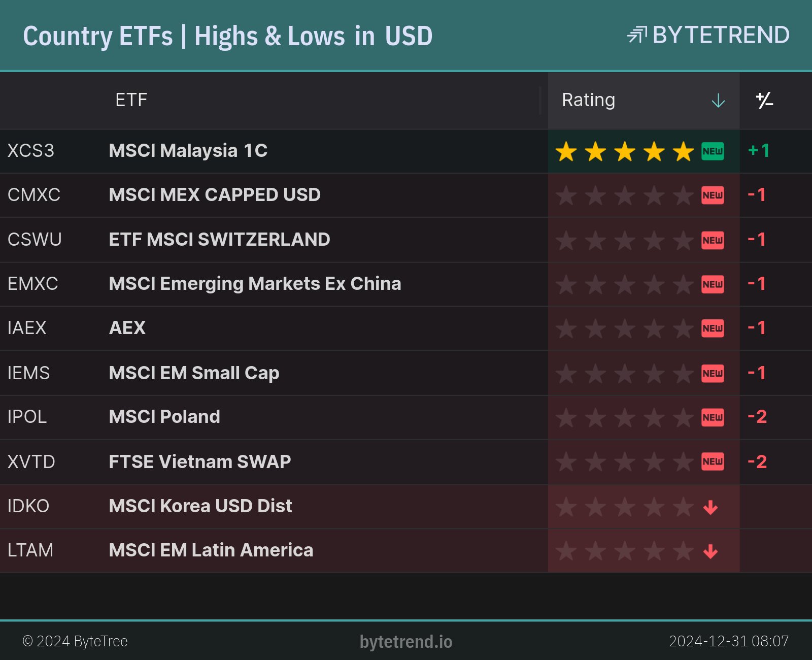The height and width of the screenshot is (660, 812).
Task: Click the plus/minus column header icon
Action: point(764,101)
